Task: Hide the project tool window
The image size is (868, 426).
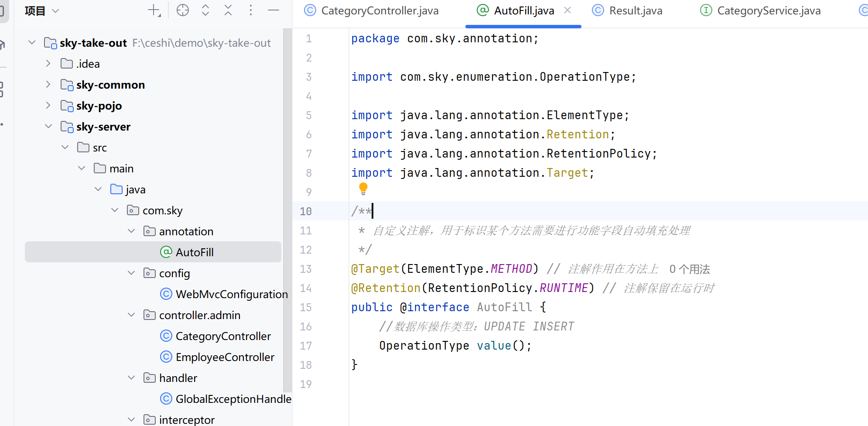Action: click(273, 10)
